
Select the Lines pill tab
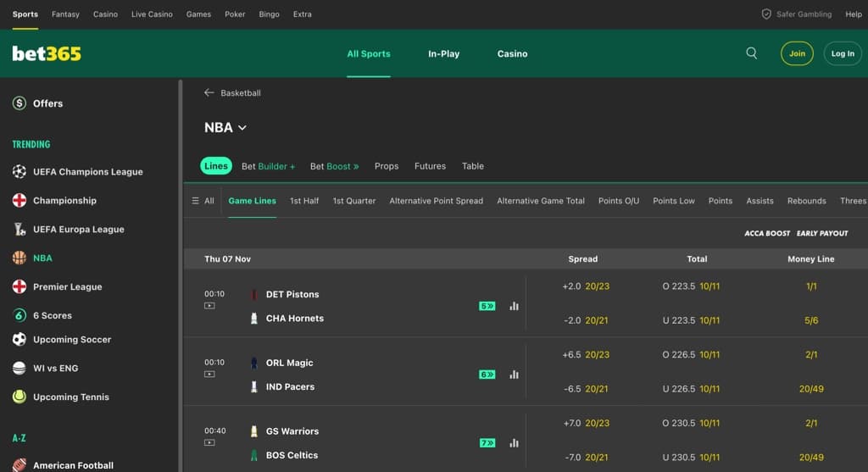(216, 166)
